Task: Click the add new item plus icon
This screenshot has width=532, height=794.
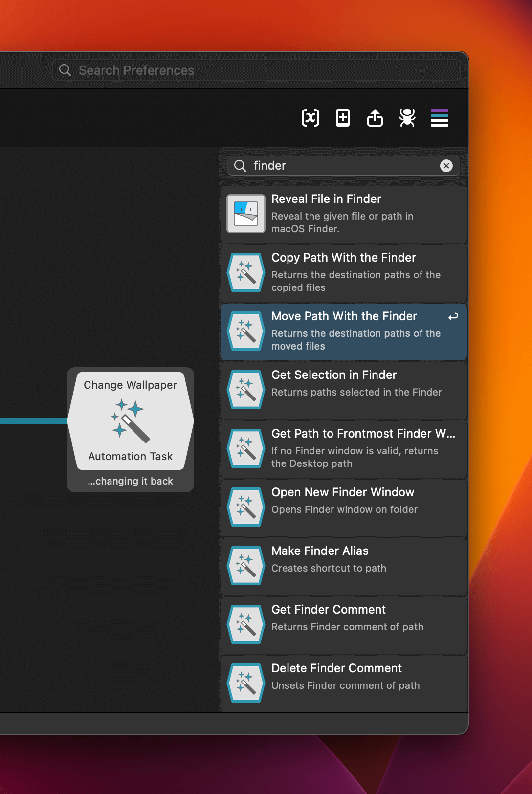Action: tap(343, 118)
